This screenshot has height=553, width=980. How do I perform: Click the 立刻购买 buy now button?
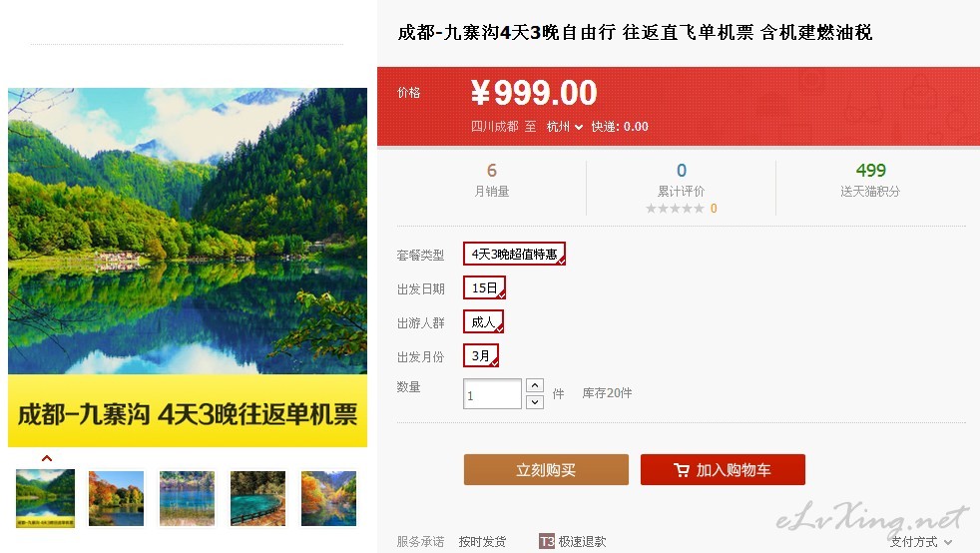point(546,470)
